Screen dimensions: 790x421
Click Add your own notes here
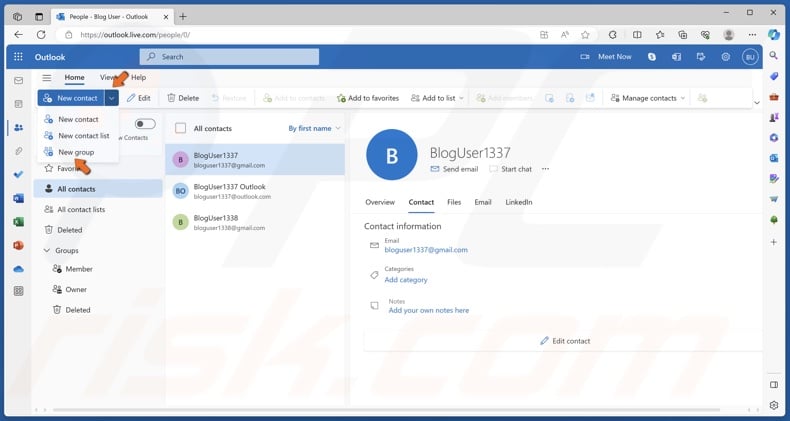pyautogui.click(x=429, y=310)
